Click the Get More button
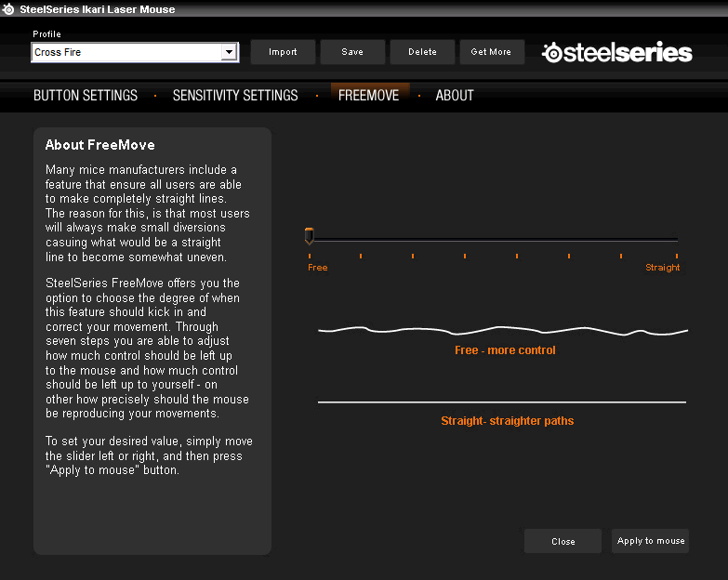 coord(491,52)
